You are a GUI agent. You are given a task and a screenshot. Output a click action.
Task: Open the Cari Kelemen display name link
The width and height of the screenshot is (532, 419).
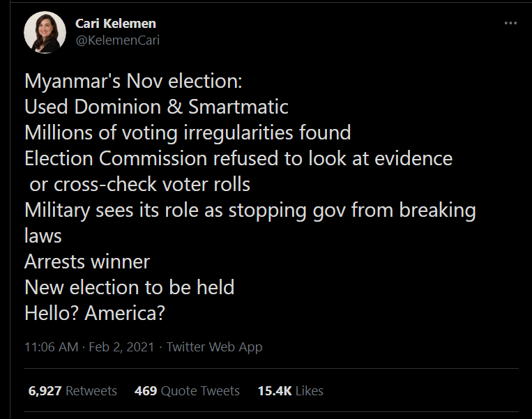point(116,24)
